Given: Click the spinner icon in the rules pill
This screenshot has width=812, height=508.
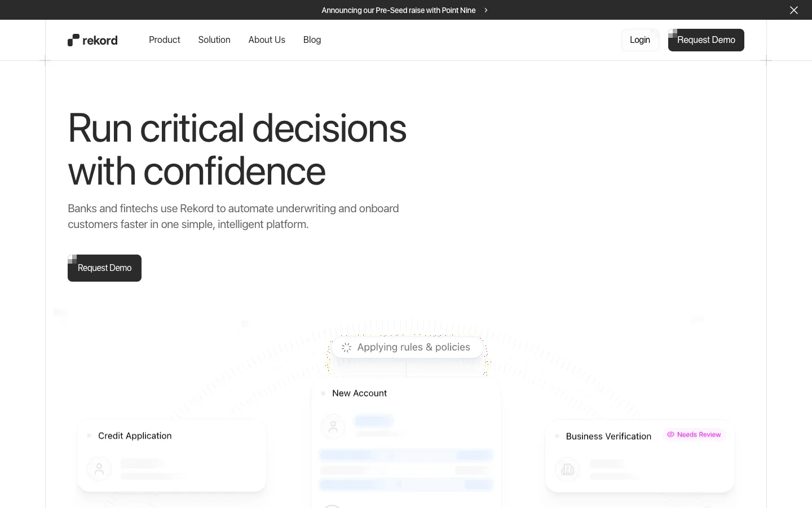Looking at the screenshot, I should coord(347,348).
